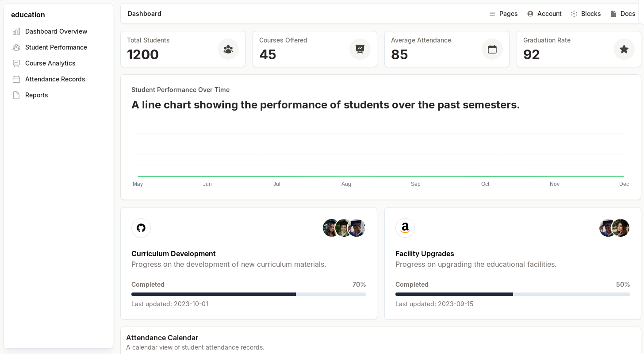Open the Pages menu
This screenshot has width=644, height=354.
[503, 14]
